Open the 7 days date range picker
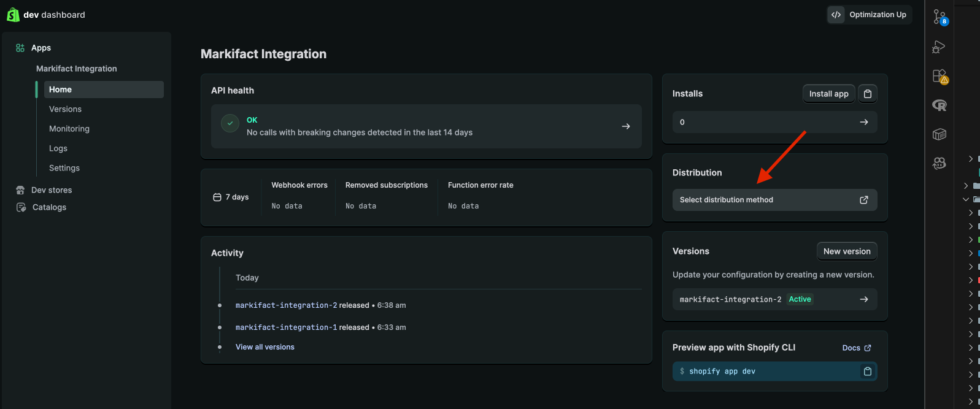The height and width of the screenshot is (409, 980). [231, 197]
